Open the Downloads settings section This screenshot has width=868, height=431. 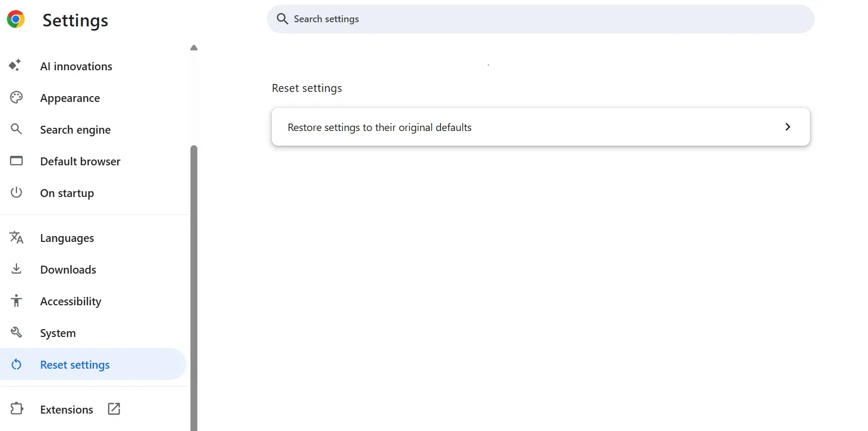pyautogui.click(x=68, y=269)
